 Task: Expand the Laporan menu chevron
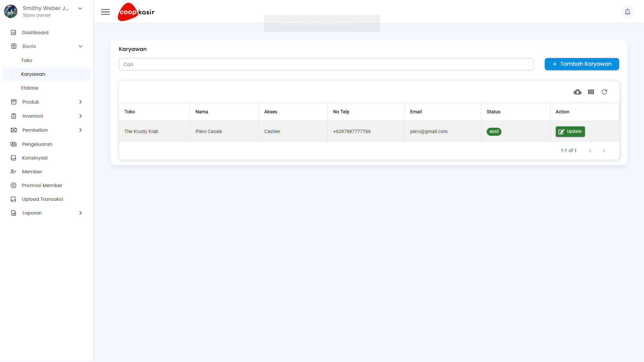[x=80, y=213]
